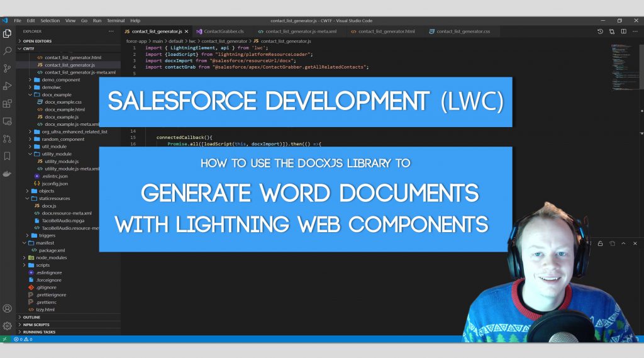This screenshot has height=358, width=644.
Task: Click the errors and warnings status indicator
Action: [23, 340]
